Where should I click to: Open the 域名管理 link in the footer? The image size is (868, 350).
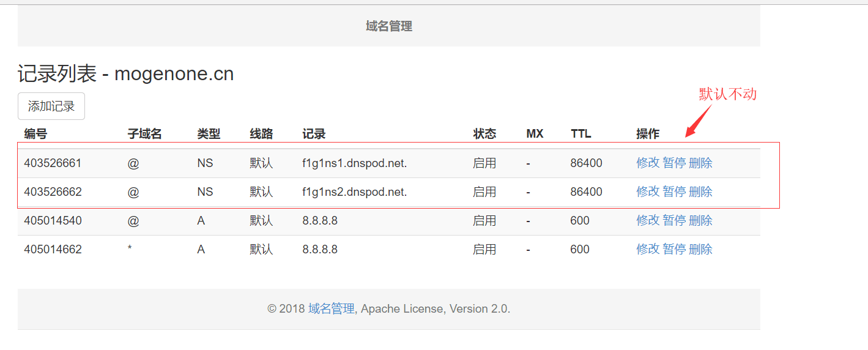[x=332, y=309]
